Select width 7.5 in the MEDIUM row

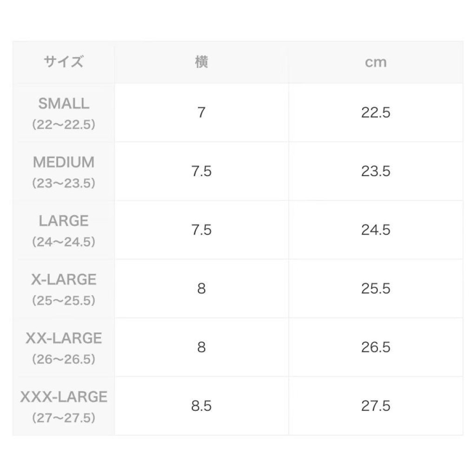click(x=201, y=172)
